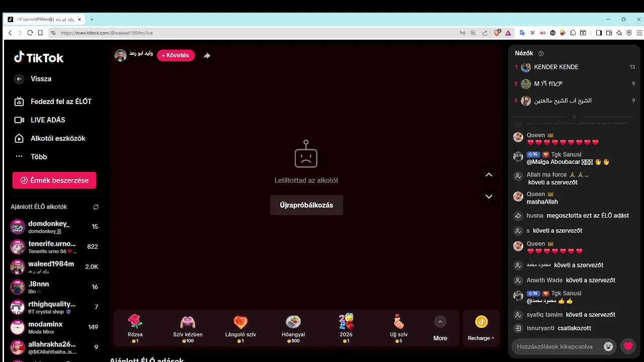The height and width of the screenshot is (362, 644).
Task: Click Queen's mashaAllah comment
Action: (542, 202)
